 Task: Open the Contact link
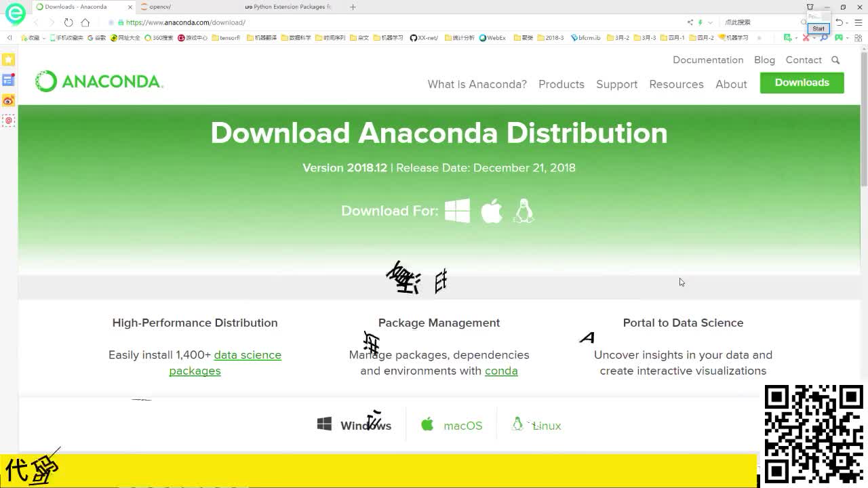click(804, 60)
